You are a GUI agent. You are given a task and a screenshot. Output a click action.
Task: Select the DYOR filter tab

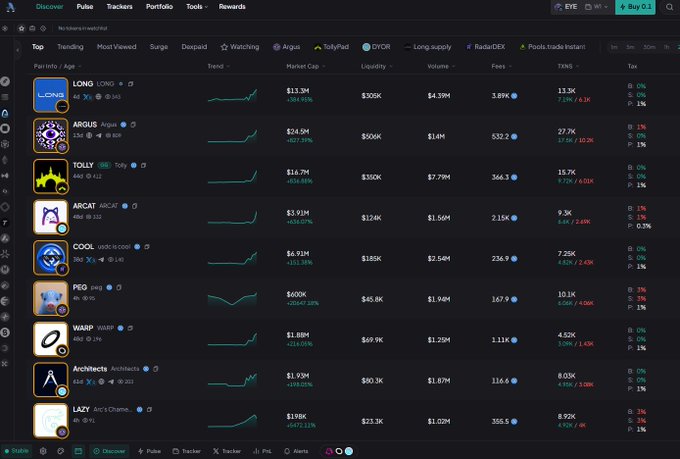point(376,47)
